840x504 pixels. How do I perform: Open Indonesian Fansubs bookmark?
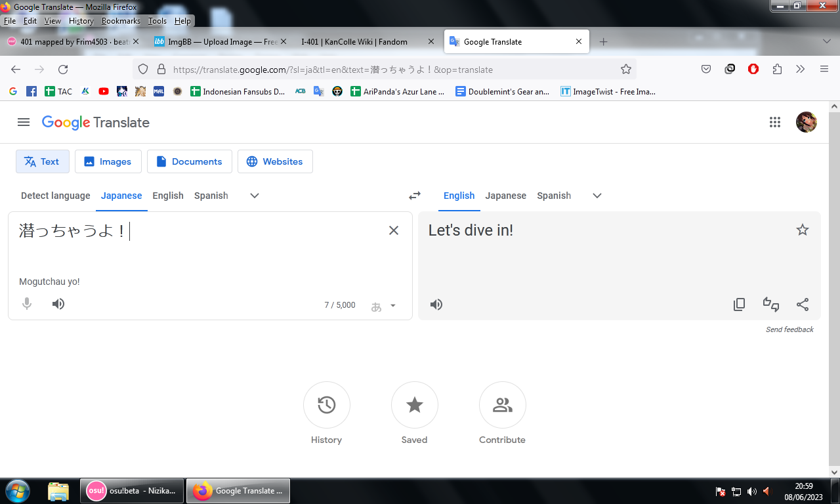(x=238, y=92)
